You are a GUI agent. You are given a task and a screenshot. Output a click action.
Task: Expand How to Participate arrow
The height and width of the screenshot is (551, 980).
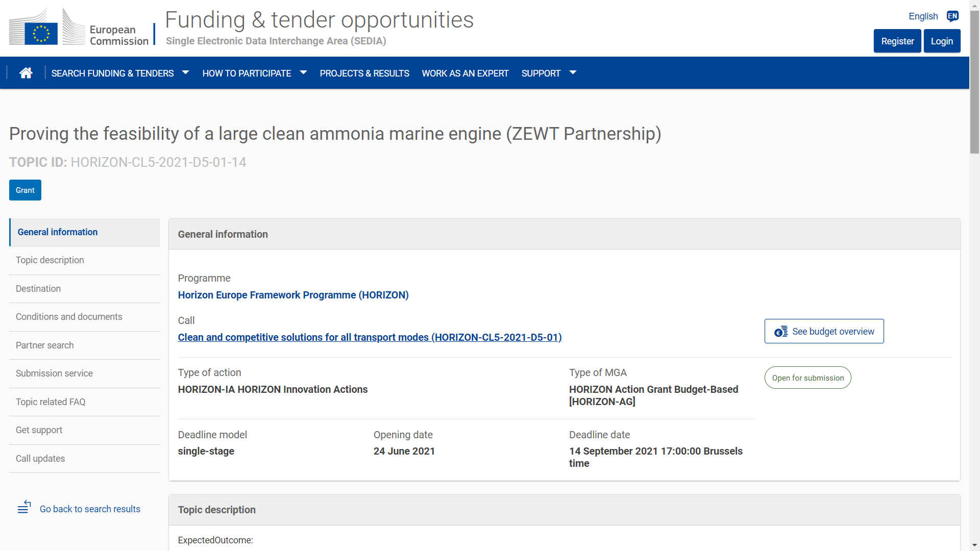click(304, 73)
